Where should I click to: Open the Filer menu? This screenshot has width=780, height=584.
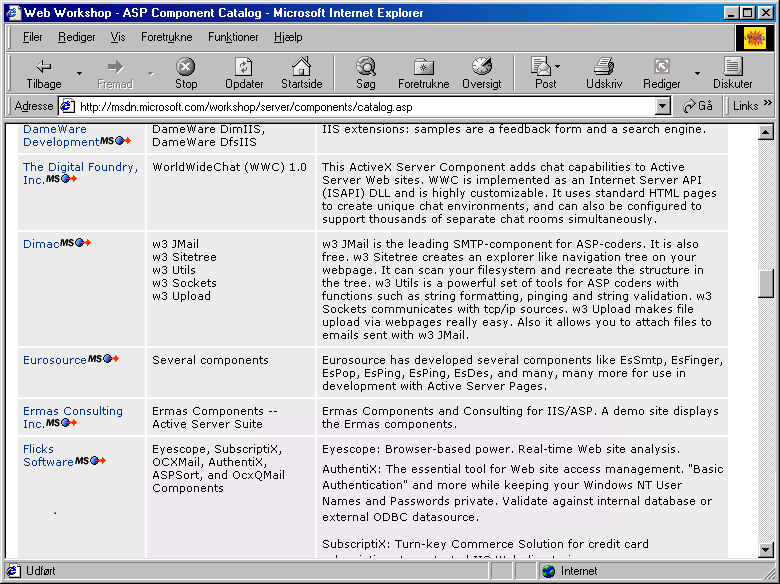coord(32,37)
